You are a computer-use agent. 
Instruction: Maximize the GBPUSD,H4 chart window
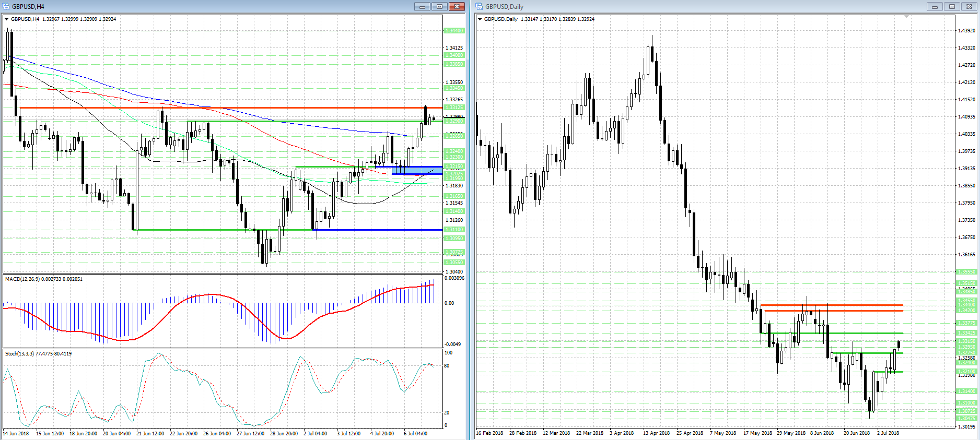(x=439, y=6)
